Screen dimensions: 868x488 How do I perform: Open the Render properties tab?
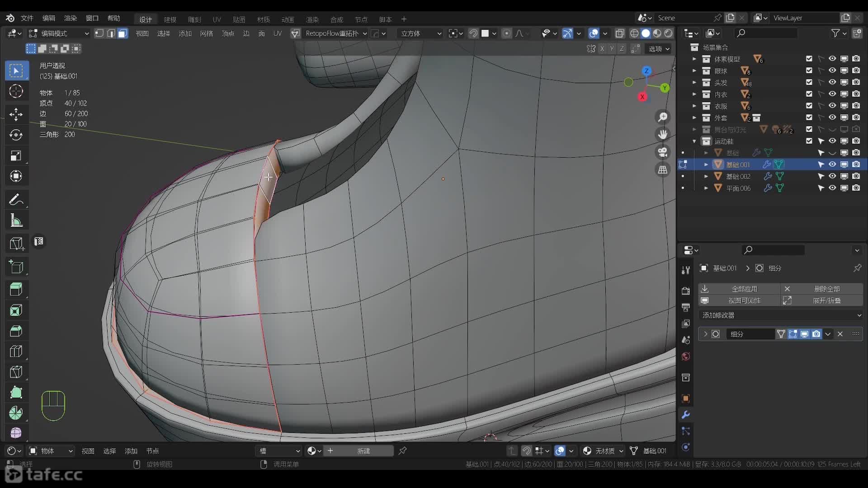pyautogui.click(x=686, y=291)
